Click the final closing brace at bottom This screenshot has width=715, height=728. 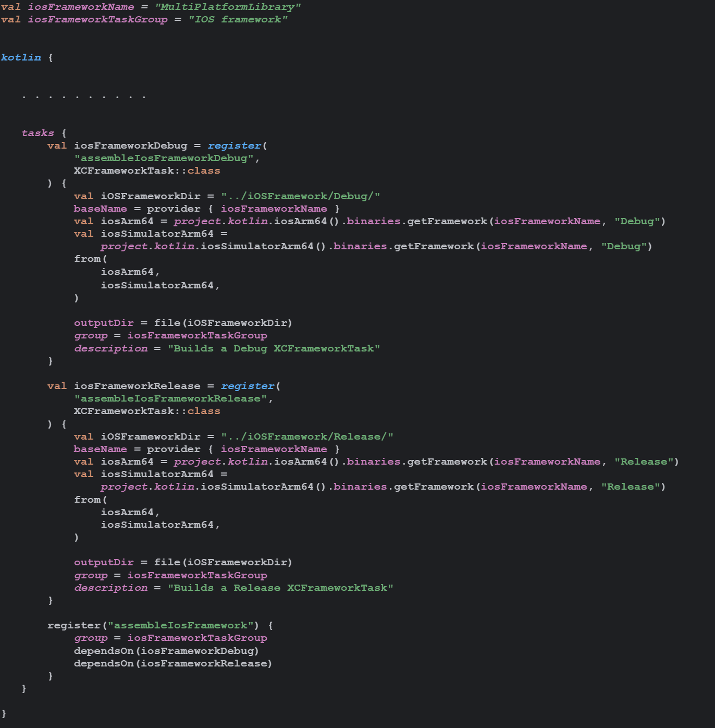click(x=4, y=713)
